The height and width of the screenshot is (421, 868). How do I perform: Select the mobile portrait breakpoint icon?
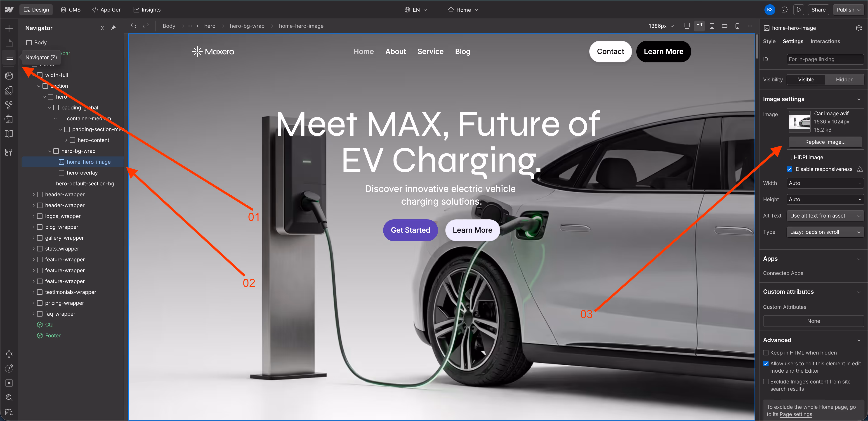pos(737,26)
